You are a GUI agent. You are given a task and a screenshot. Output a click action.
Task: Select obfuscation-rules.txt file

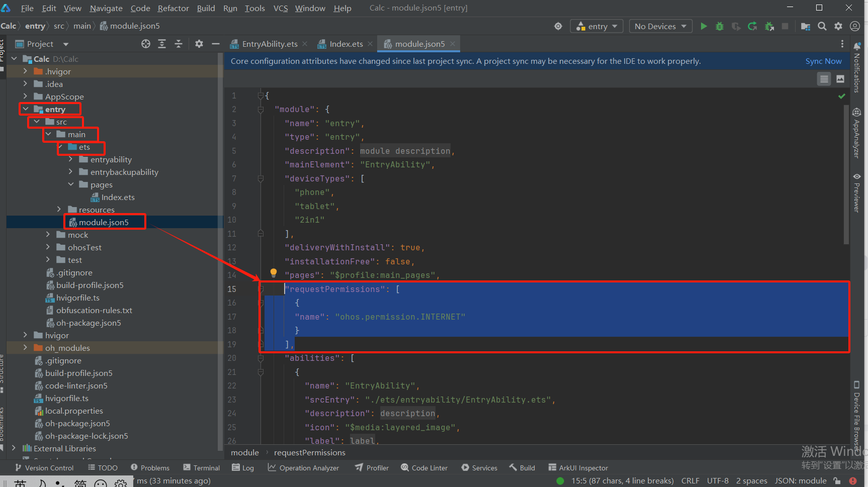coord(94,310)
